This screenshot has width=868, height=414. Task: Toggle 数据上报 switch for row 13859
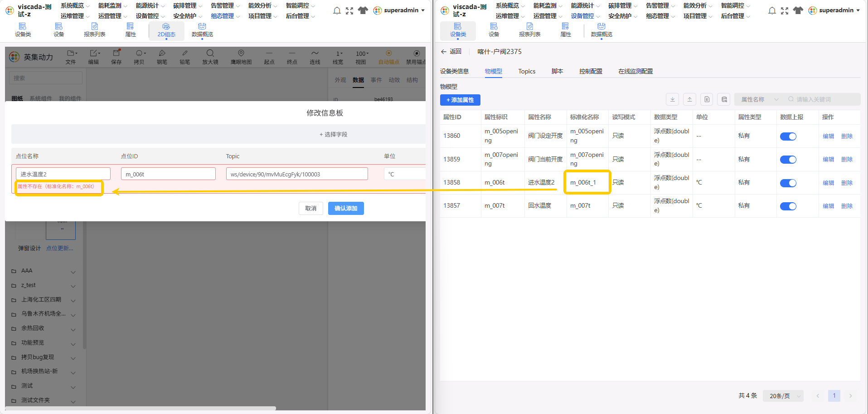coord(788,159)
